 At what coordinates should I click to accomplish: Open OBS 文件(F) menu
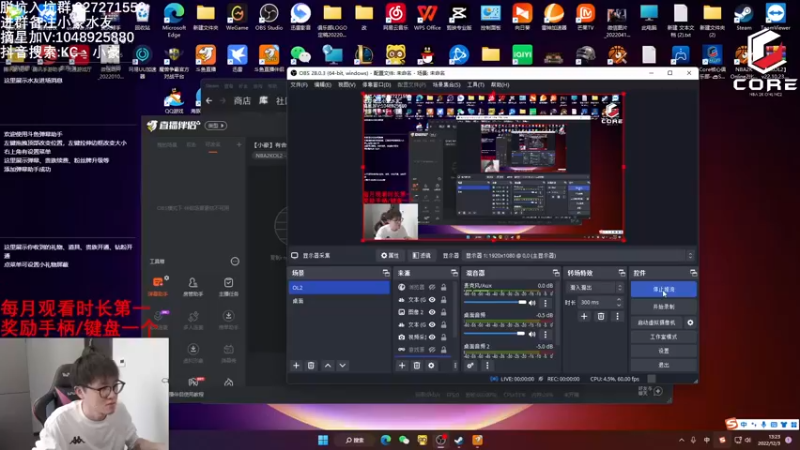pos(299,85)
